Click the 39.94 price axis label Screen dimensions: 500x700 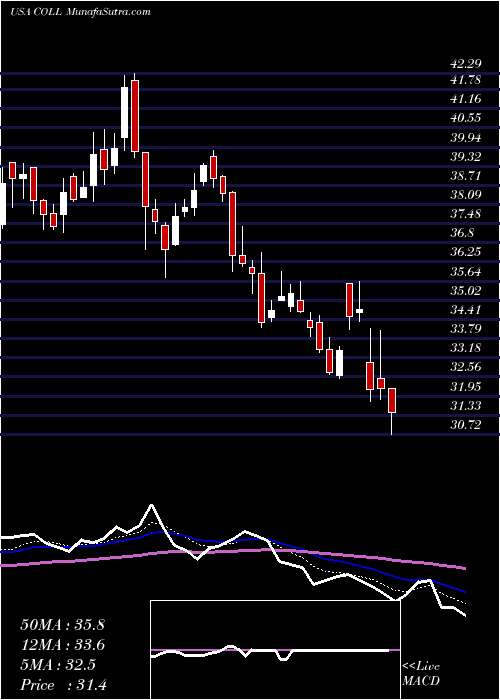[466, 138]
